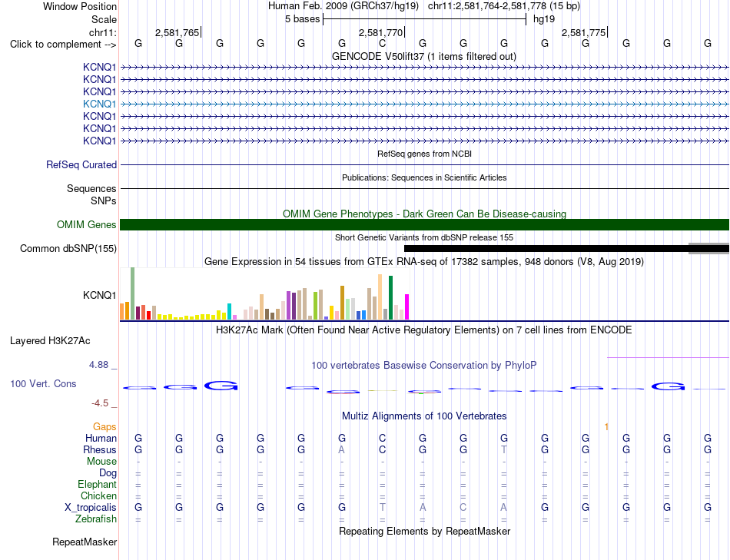The width and height of the screenshot is (730, 560).
Task: Click 'Repeating Elements by RepeatMasker' title
Action: coord(424,531)
